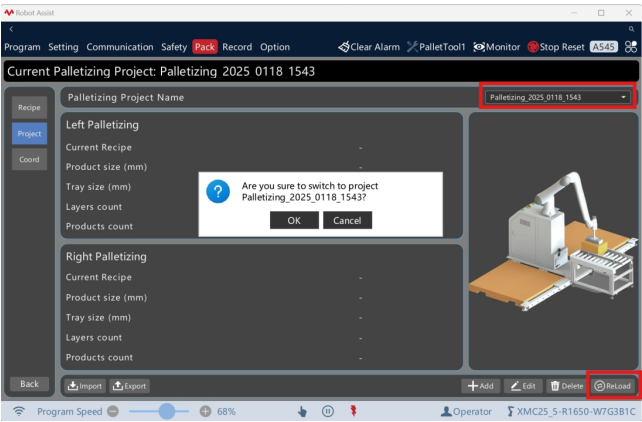The image size is (642, 422).
Task: Click the Robot Assist logo icon
Action: (x=9, y=13)
